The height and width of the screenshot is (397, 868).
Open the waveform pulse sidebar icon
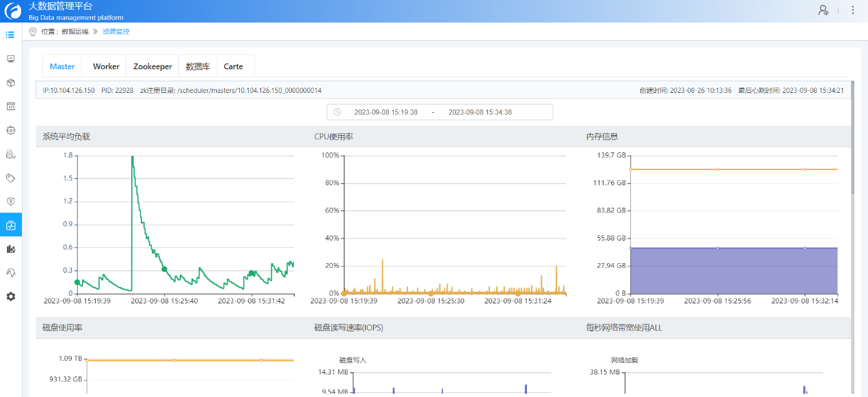[10, 273]
